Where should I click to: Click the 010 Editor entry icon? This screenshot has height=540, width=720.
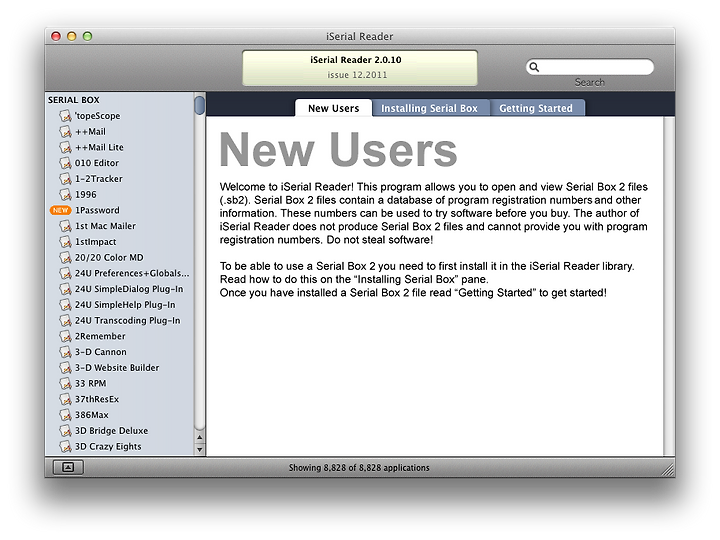point(65,163)
